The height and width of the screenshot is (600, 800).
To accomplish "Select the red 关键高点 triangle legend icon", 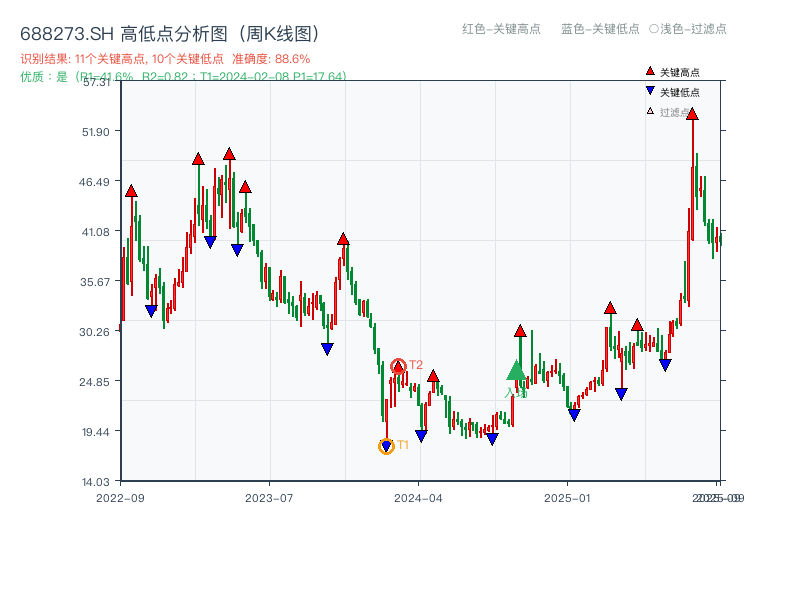I will 648,72.
